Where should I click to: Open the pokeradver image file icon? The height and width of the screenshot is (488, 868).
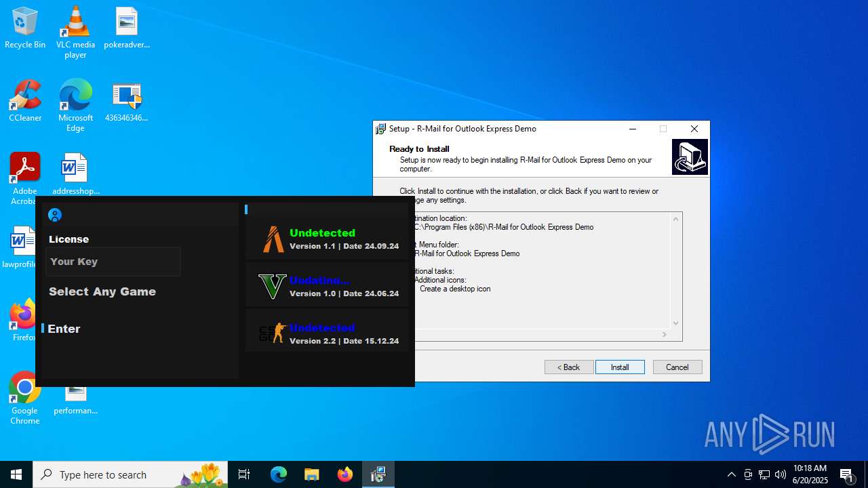[127, 28]
